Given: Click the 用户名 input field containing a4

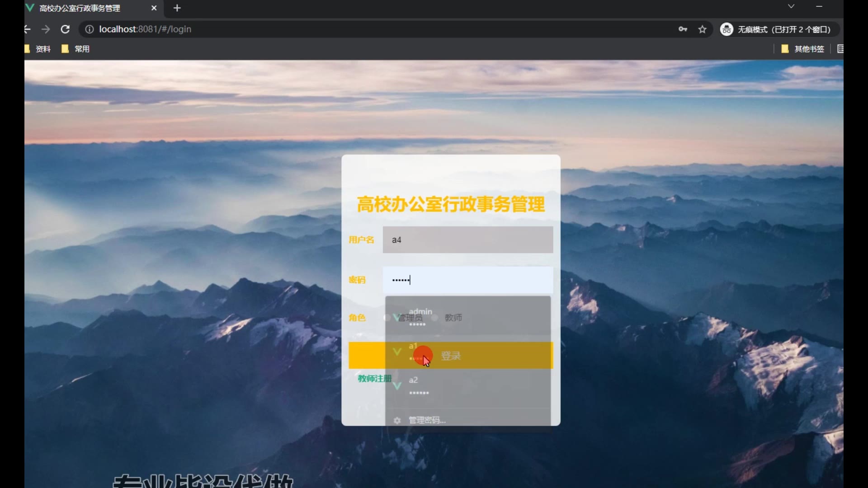Looking at the screenshot, I should coord(467,240).
